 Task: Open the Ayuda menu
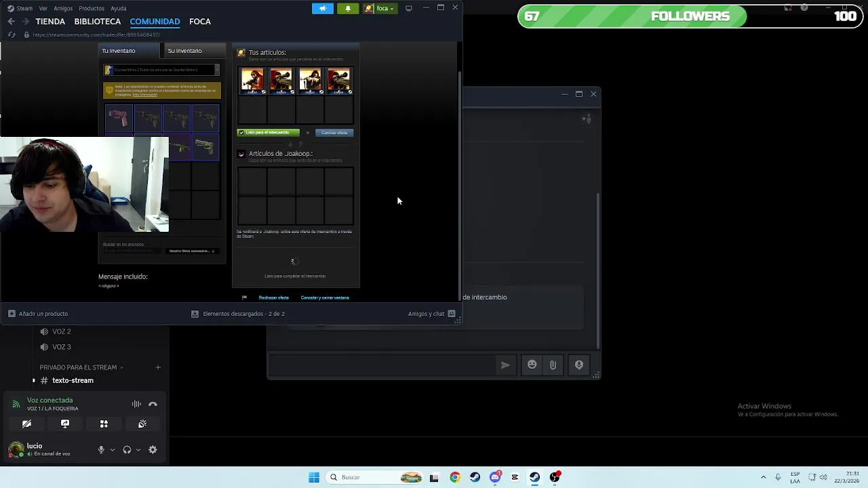[118, 8]
